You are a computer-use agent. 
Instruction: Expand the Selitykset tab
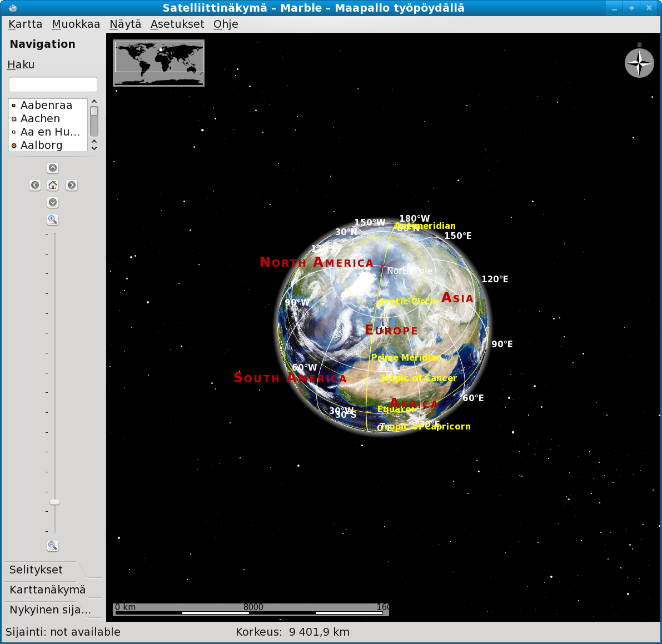tap(36, 570)
